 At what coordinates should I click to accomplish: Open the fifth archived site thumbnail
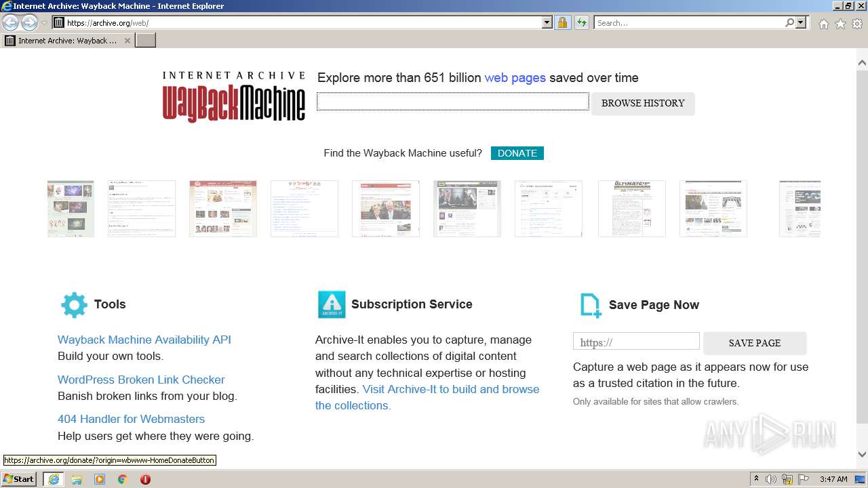click(386, 209)
